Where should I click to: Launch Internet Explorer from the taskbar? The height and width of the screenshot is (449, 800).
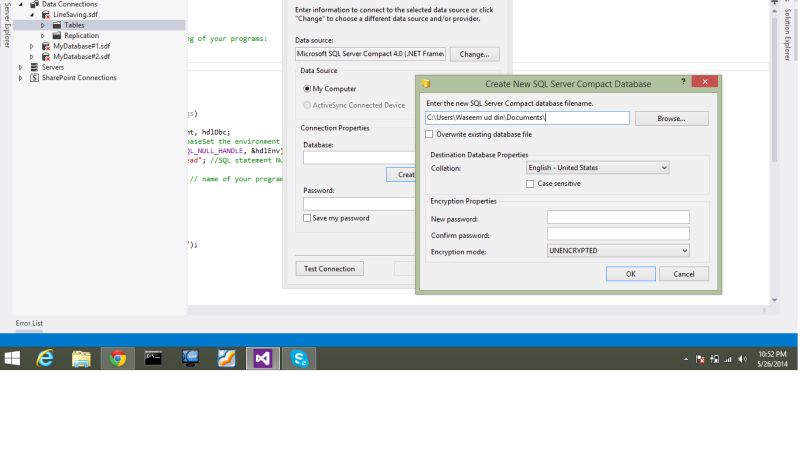click(45, 358)
